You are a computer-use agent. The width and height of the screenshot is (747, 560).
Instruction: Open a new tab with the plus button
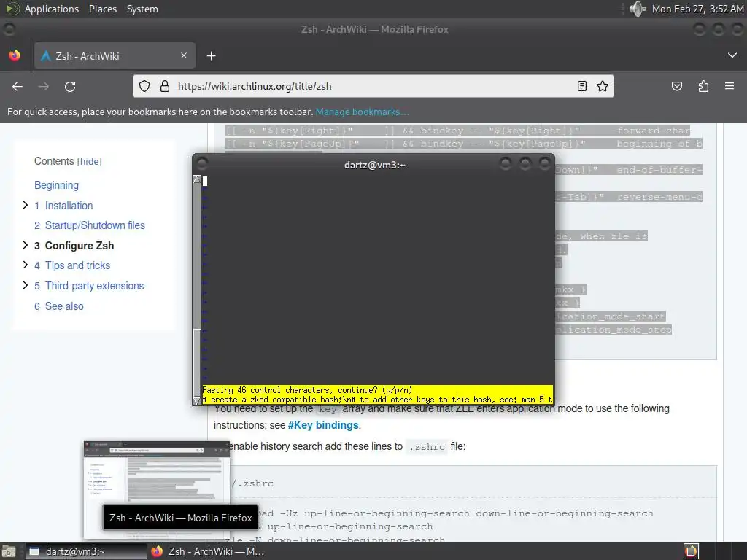(x=211, y=56)
